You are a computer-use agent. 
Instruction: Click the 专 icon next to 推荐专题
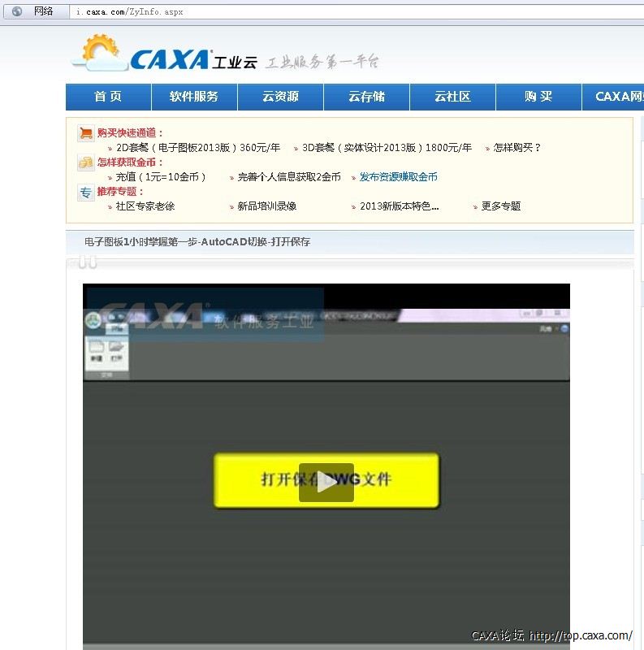coord(86,193)
